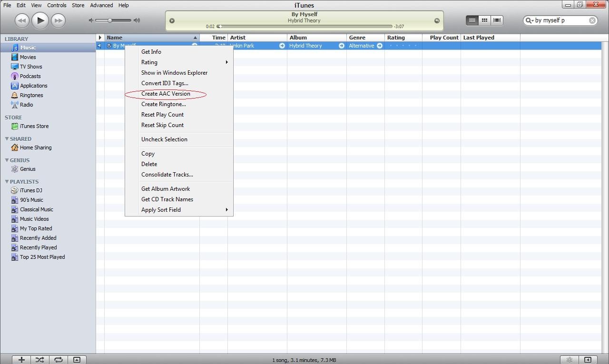The image size is (609, 364).
Task: Toggle shuffle mode
Action: (x=40, y=360)
